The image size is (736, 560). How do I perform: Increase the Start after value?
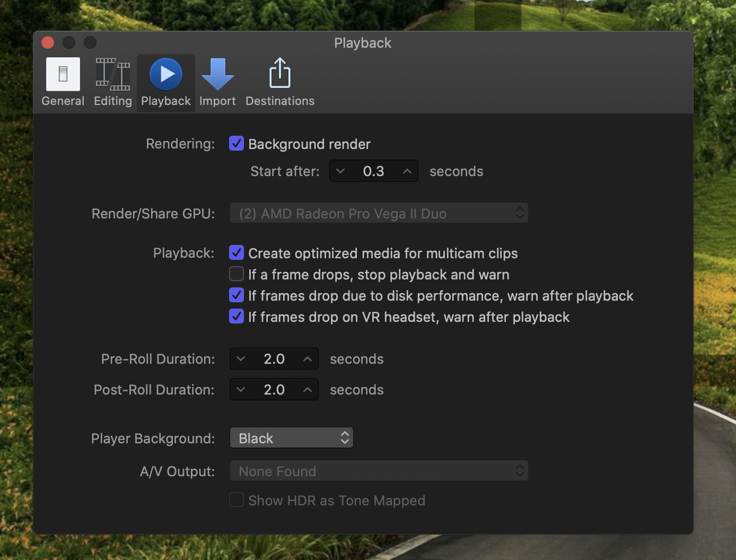tap(407, 171)
